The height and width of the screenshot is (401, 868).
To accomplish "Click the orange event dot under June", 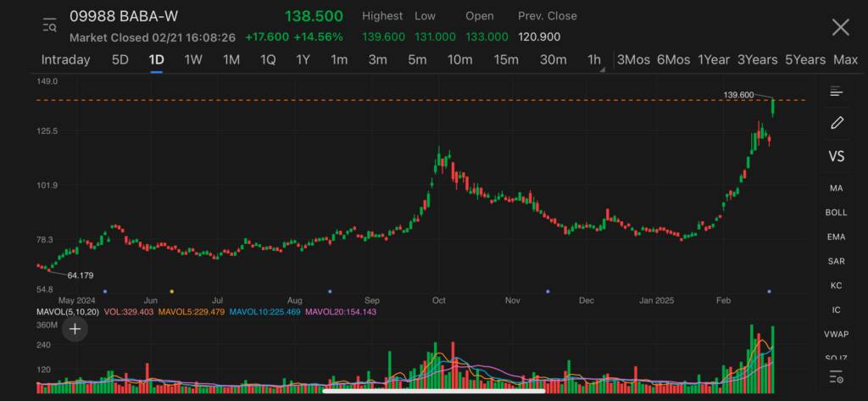I will (x=172, y=291).
